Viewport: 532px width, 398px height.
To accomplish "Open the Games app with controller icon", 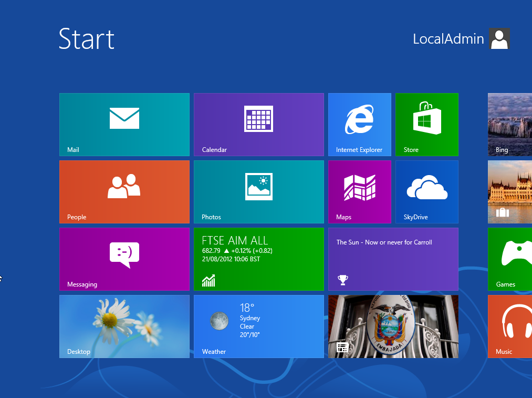I will pos(509,259).
